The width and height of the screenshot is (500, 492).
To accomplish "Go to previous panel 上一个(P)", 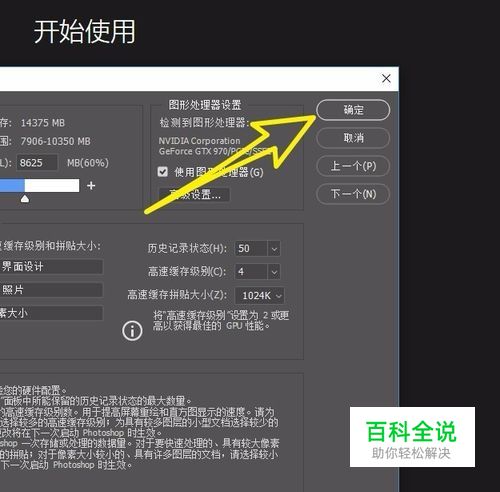I will 353,166.
